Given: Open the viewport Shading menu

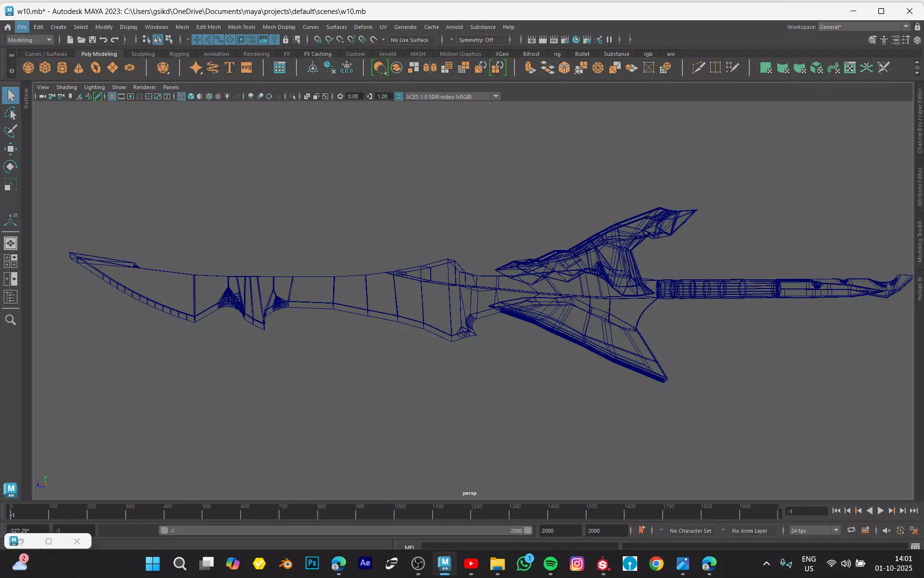Looking at the screenshot, I should pos(66,87).
